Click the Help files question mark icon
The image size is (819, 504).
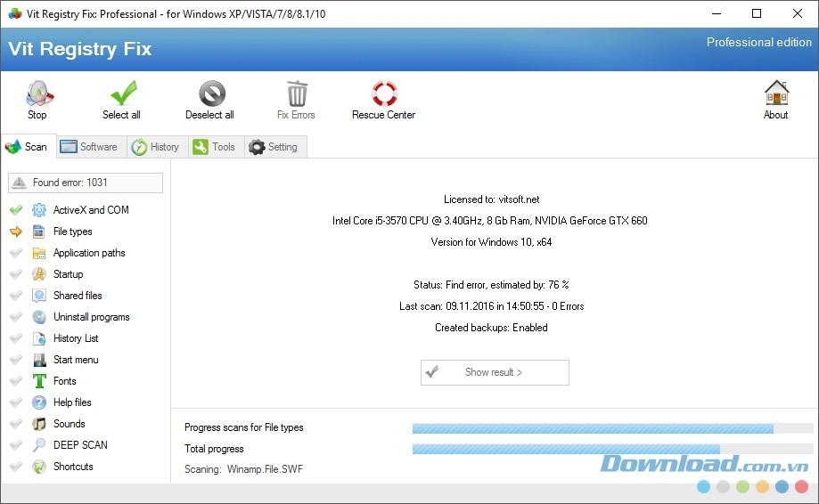click(39, 402)
